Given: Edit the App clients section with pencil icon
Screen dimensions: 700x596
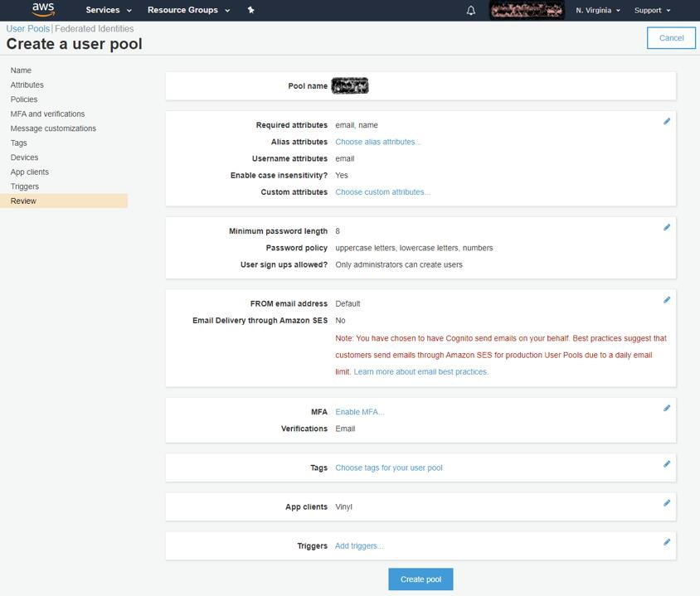Looking at the screenshot, I should pos(667,503).
